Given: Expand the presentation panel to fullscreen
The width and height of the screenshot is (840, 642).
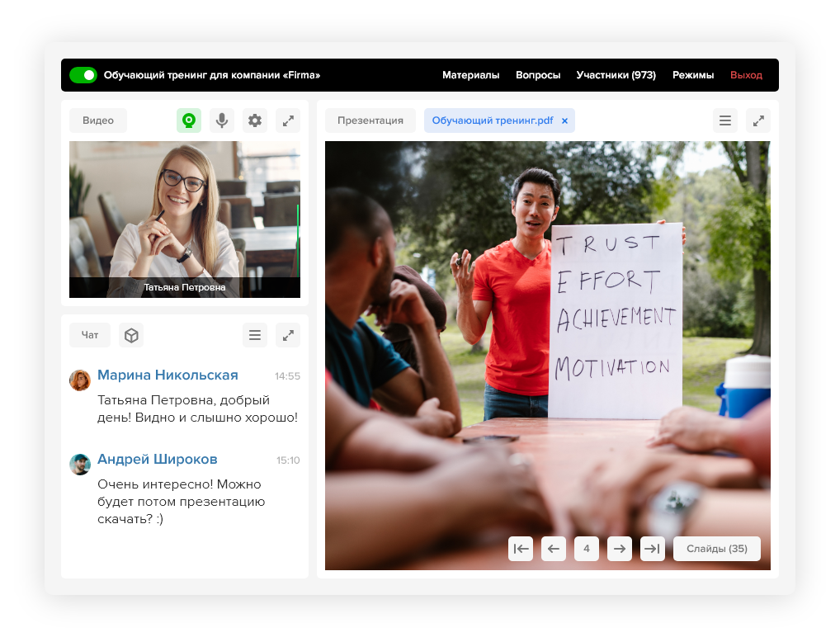Looking at the screenshot, I should [x=758, y=120].
